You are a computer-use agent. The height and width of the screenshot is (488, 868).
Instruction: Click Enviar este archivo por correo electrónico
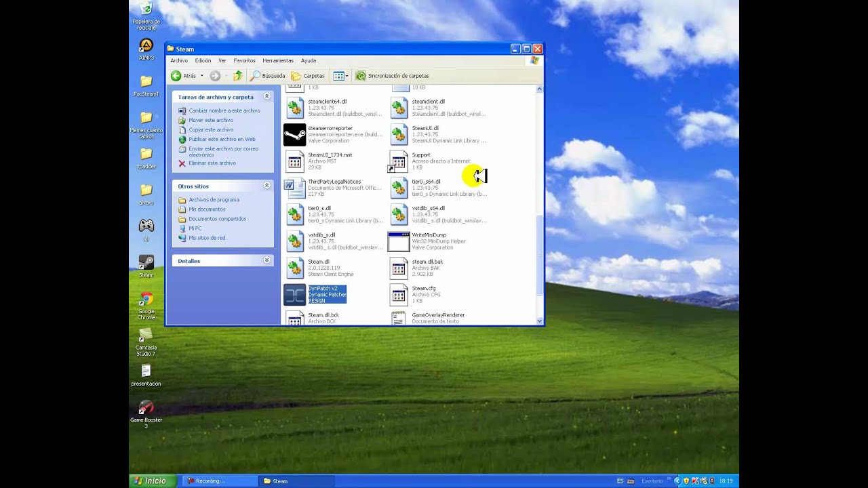click(x=224, y=152)
